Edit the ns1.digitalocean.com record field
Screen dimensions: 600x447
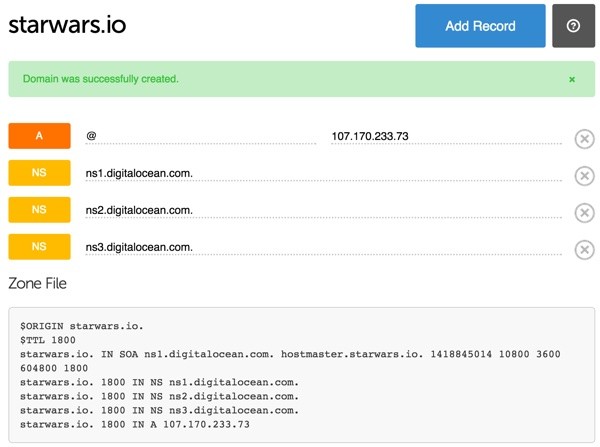323,173
